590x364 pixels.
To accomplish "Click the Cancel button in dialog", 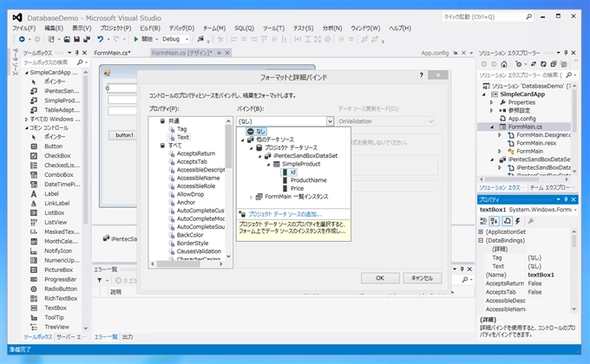I will tap(423, 278).
